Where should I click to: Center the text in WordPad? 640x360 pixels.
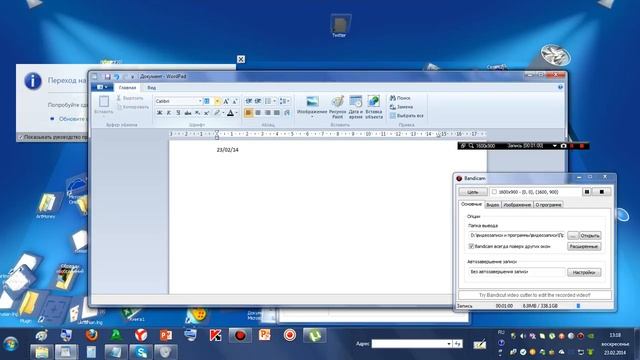[258, 113]
